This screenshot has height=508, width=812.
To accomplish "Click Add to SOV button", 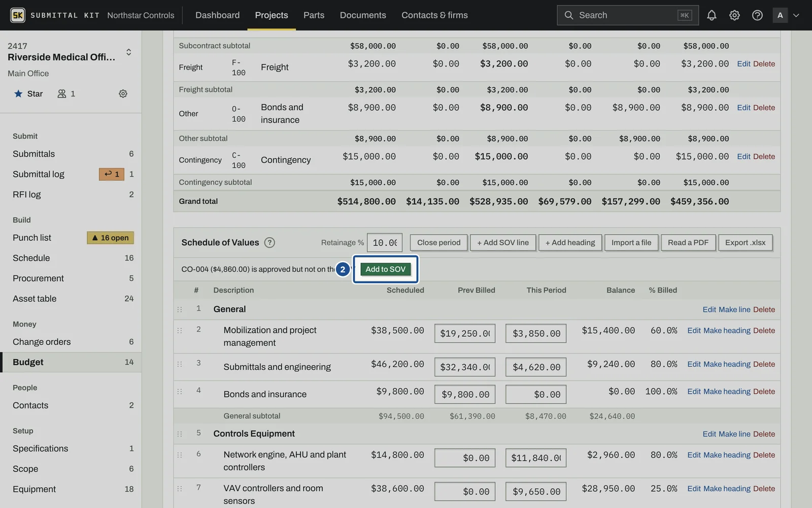I will (386, 269).
